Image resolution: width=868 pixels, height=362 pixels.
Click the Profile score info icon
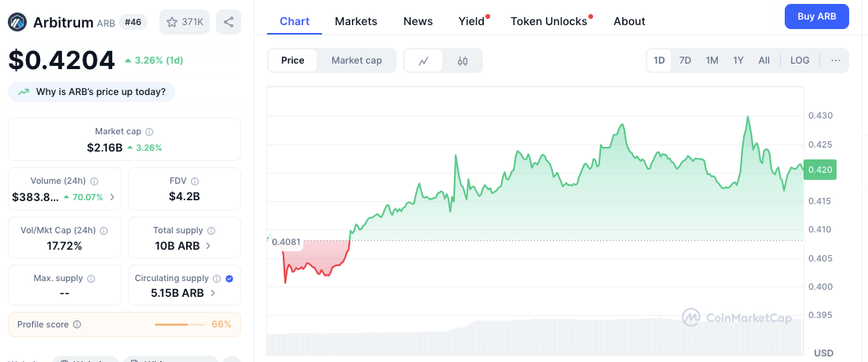pyautogui.click(x=77, y=324)
